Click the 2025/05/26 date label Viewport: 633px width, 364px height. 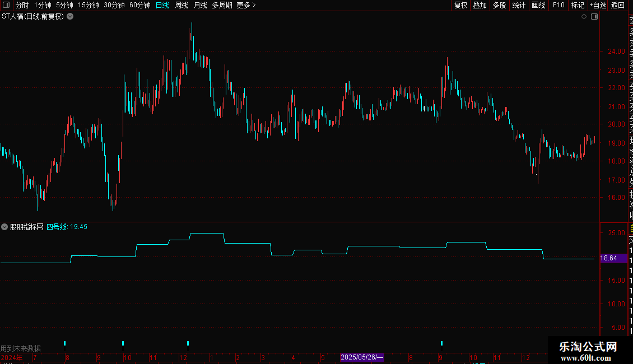point(362,357)
